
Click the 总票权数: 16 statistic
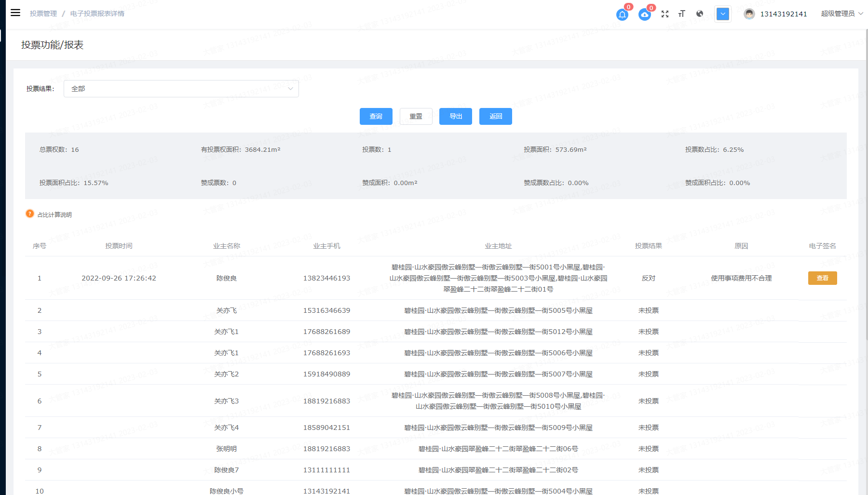tap(59, 149)
